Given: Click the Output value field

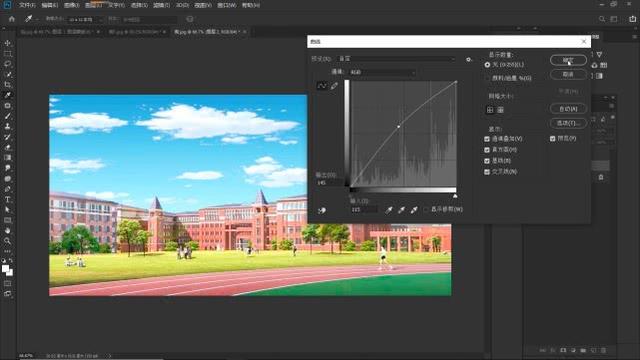Looking at the screenshot, I should [x=329, y=183].
